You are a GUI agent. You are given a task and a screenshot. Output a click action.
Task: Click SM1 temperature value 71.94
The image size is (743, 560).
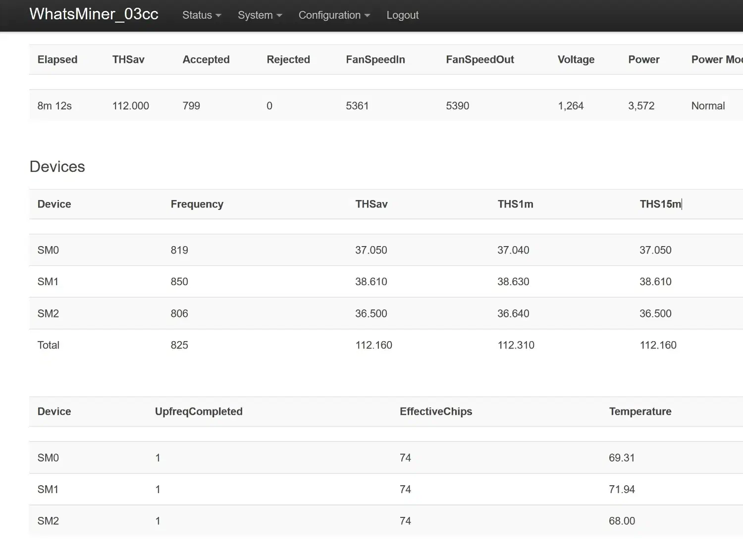point(622,490)
